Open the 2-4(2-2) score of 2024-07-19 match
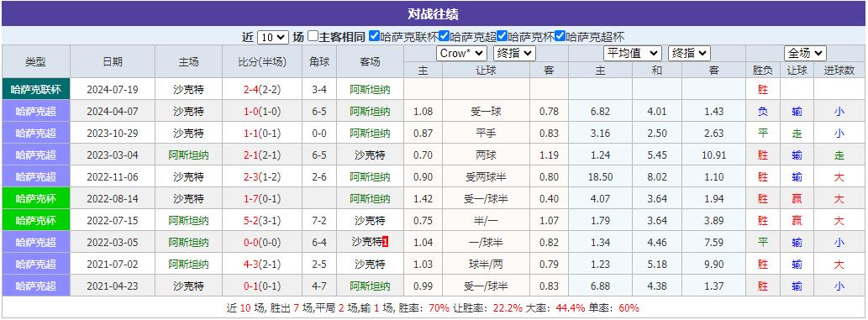Viewport: 868px width, 320px height. pyautogui.click(x=262, y=89)
